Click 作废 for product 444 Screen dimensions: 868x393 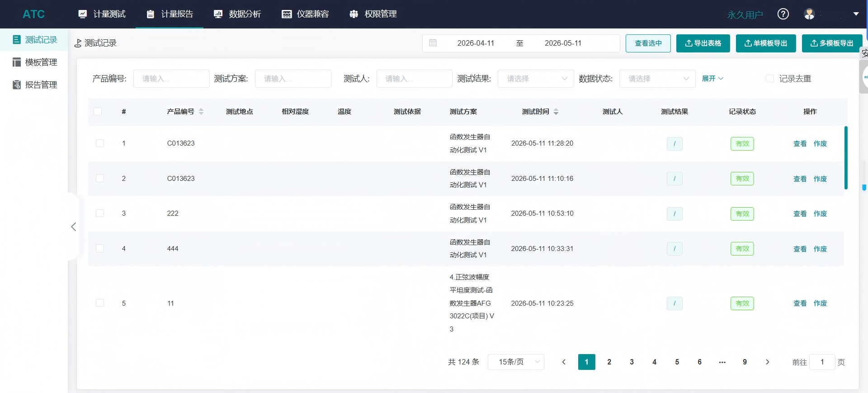820,249
